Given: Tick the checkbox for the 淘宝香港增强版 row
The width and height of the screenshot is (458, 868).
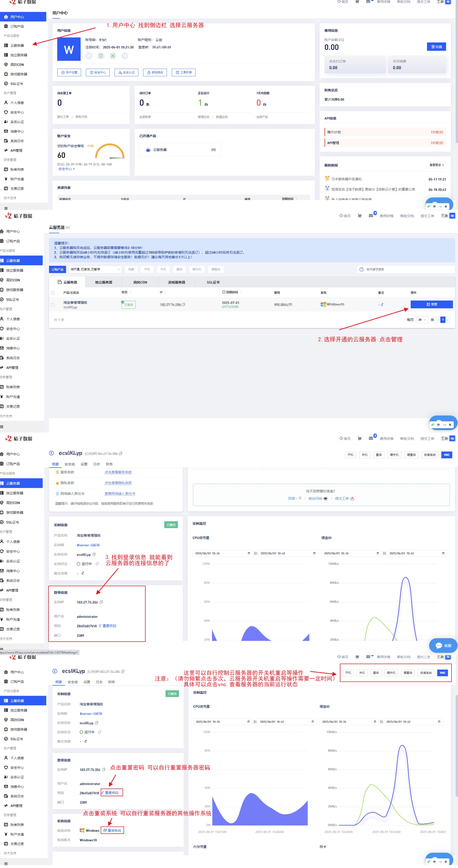Looking at the screenshot, I should coord(53,305).
